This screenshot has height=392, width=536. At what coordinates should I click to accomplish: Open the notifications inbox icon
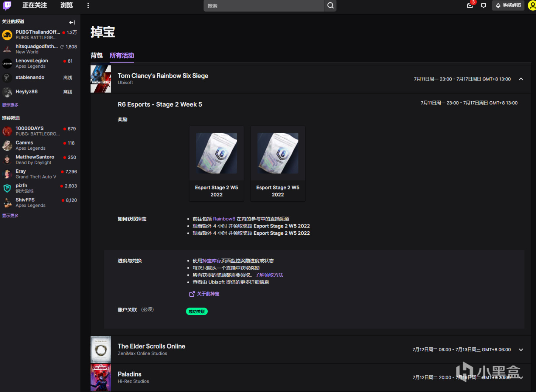click(470, 5)
